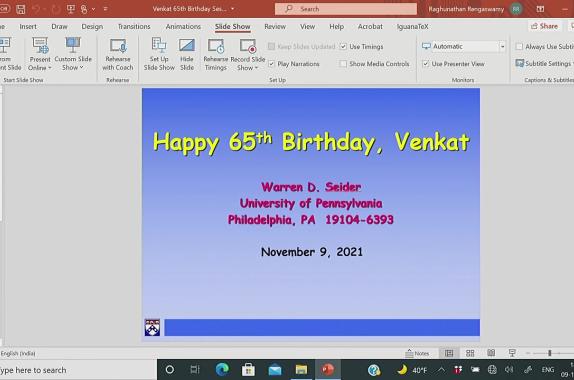Switch to Reading View
Viewport: 574px width, 380px height.
pyautogui.click(x=491, y=353)
